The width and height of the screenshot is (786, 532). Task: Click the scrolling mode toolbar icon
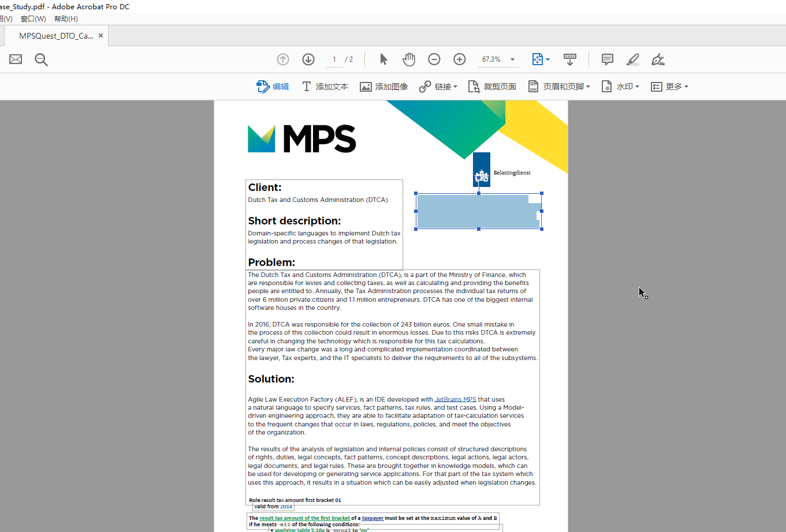click(570, 59)
